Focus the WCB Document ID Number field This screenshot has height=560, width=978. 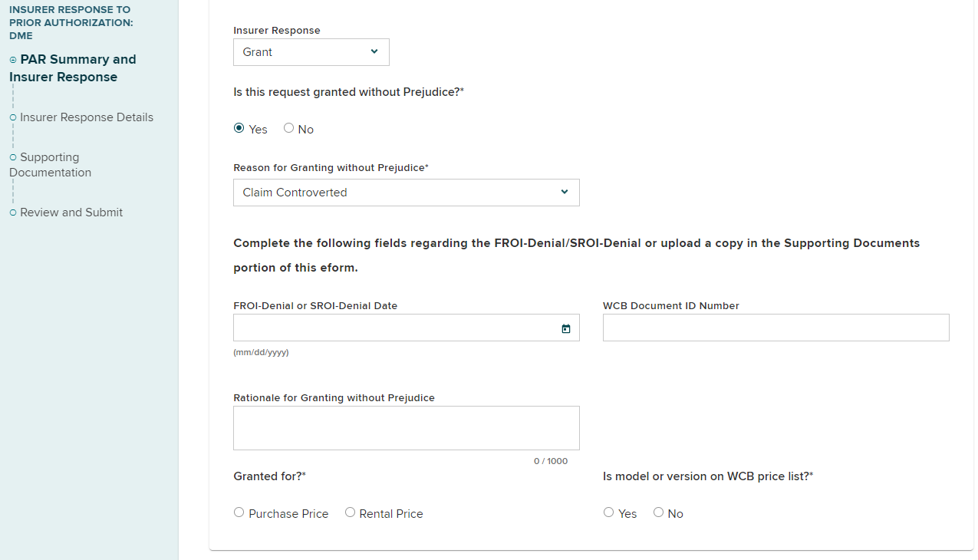click(775, 328)
